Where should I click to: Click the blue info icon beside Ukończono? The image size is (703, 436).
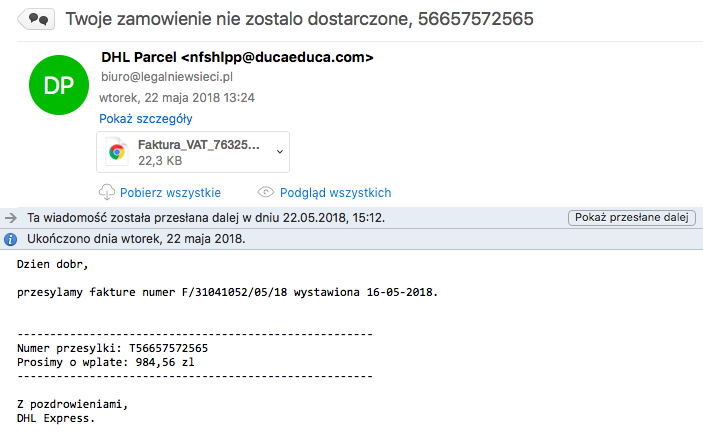tap(10, 239)
